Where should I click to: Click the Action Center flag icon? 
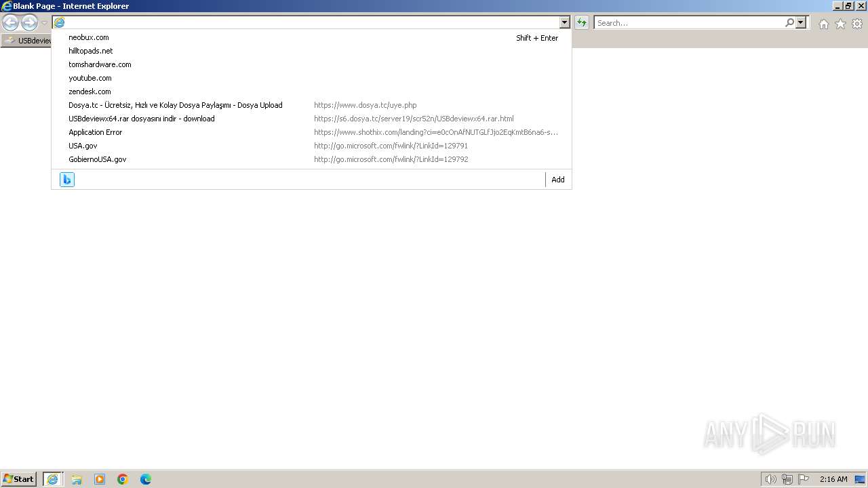coord(804,479)
